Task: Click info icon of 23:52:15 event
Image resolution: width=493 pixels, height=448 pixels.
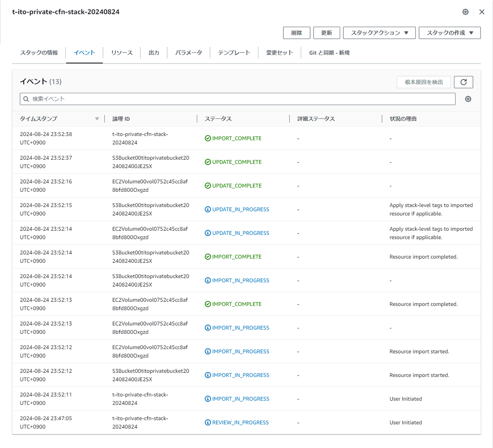Action: click(x=208, y=209)
